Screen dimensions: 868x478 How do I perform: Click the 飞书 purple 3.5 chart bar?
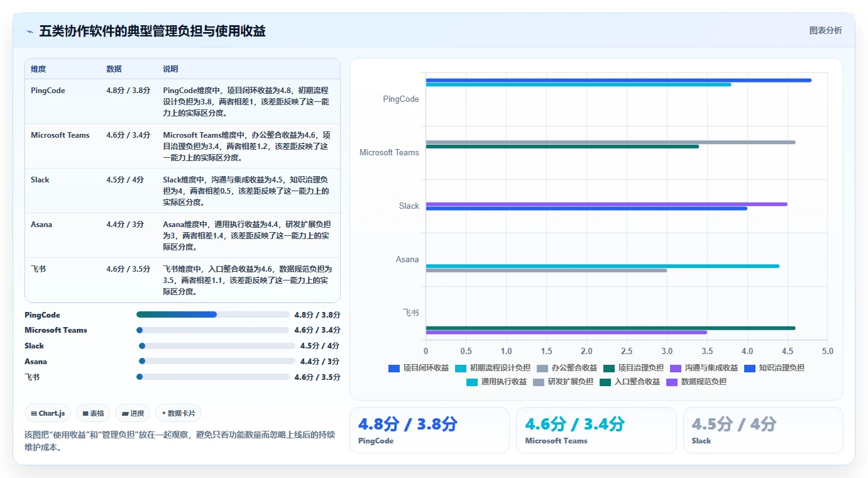(x=566, y=332)
